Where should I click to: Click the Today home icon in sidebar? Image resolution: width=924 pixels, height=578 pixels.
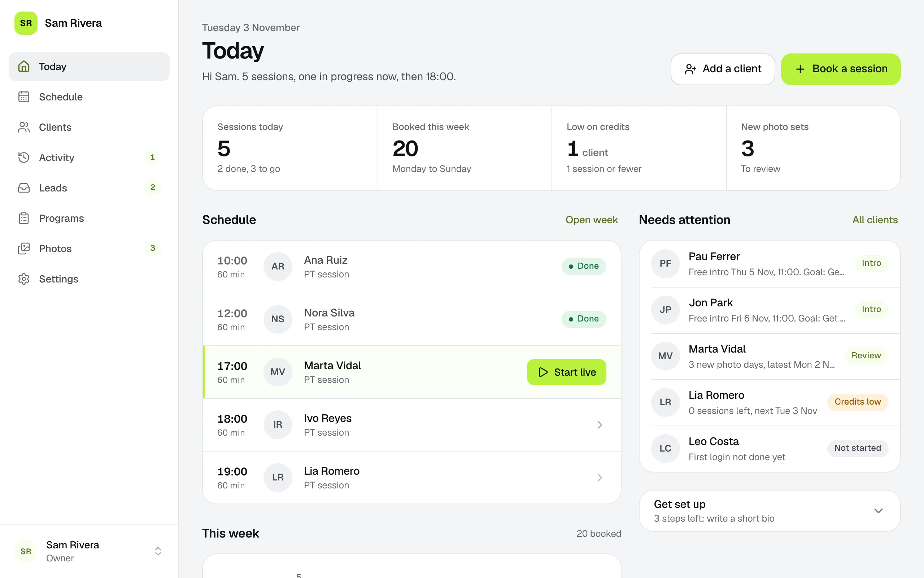[x=24, y=66]
